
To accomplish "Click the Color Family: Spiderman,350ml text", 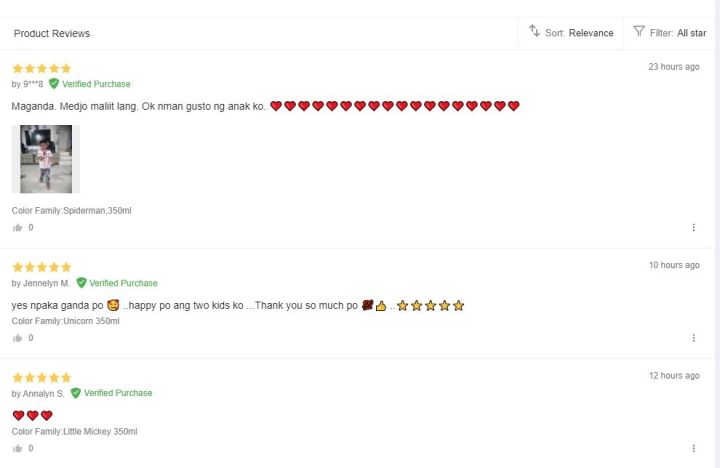I will 72,211.
